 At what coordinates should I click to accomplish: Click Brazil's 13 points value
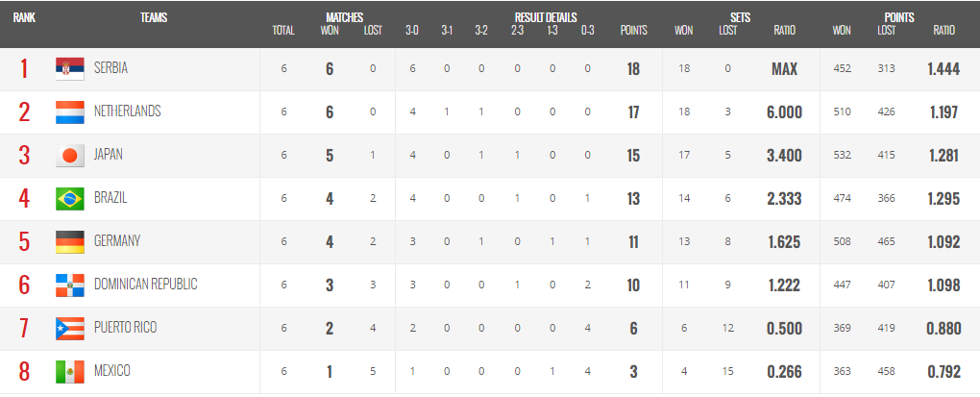click(x=633, y=199)
